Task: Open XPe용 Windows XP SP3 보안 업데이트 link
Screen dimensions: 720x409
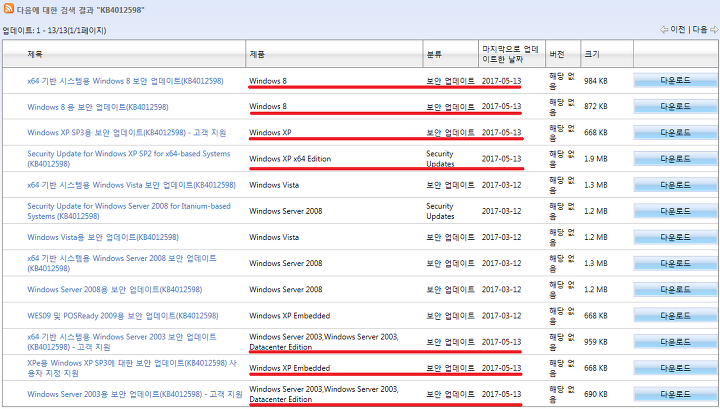Action: tap(132, 368)
